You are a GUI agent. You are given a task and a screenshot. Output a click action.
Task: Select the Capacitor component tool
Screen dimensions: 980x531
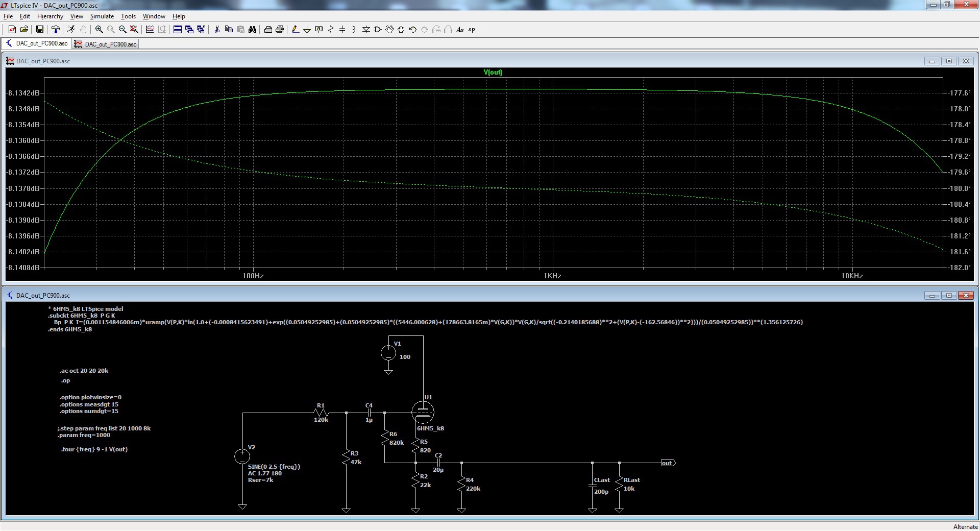(x=342, y=30)
